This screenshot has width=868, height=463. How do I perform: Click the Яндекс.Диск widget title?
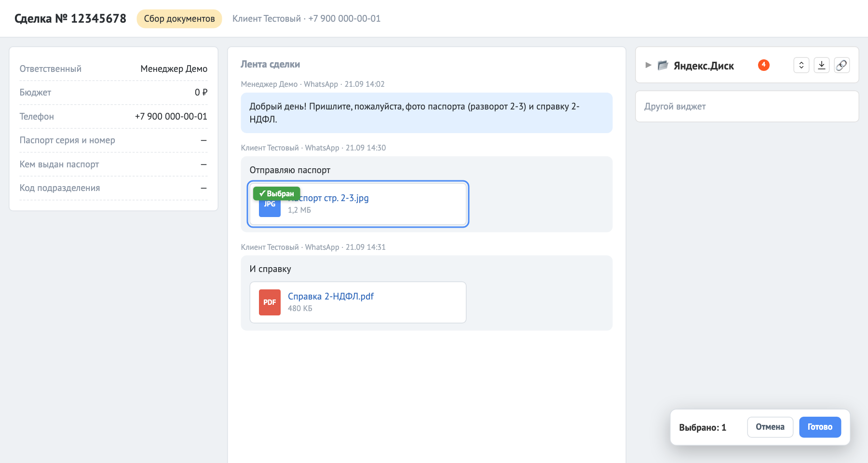click(704, 66)
